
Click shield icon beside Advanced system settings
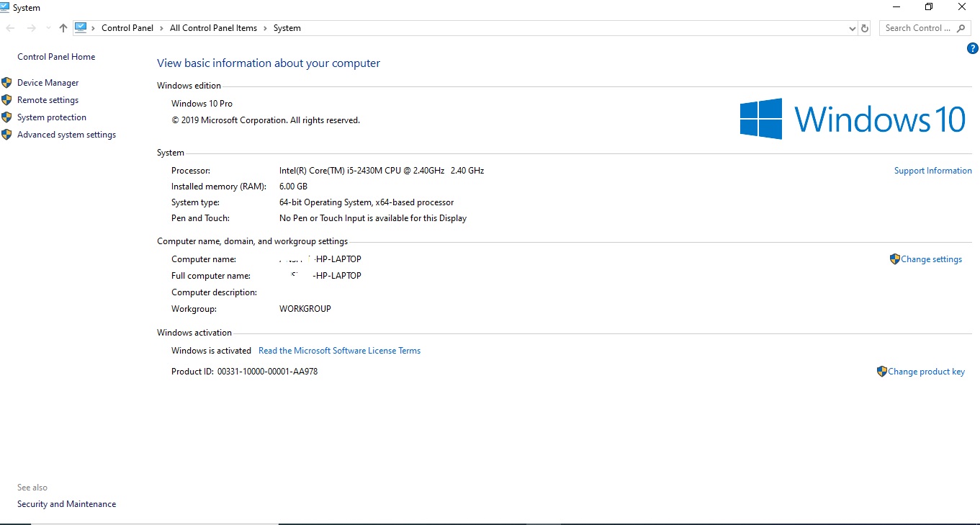point(7,135)
